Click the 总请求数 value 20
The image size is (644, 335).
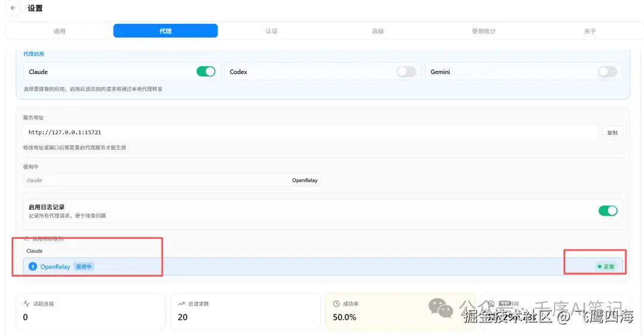(183, 317)
